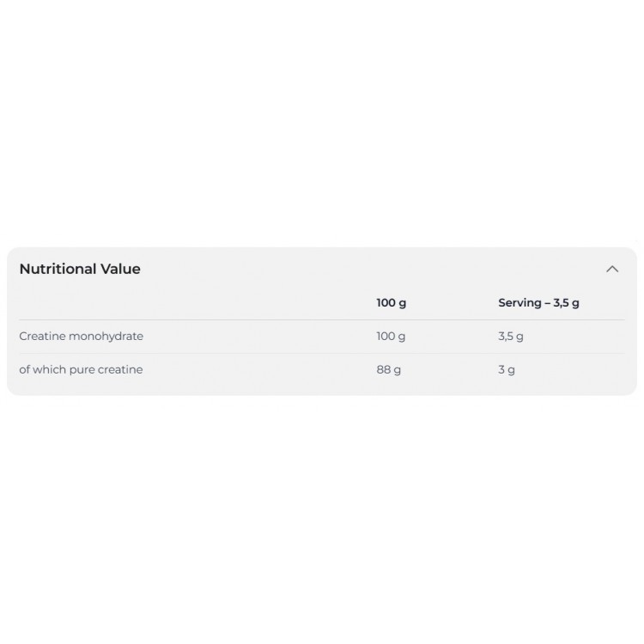The width and height of the screenshot is (644, 644).
Task: Select the 100 g column header
Action: [391, 302]
